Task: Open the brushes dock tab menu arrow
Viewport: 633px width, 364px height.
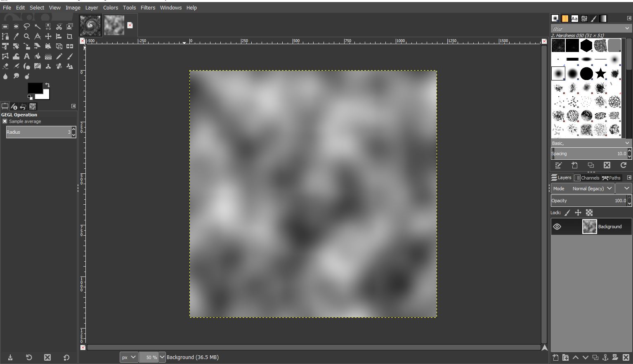Action: [x=629, y=18]
